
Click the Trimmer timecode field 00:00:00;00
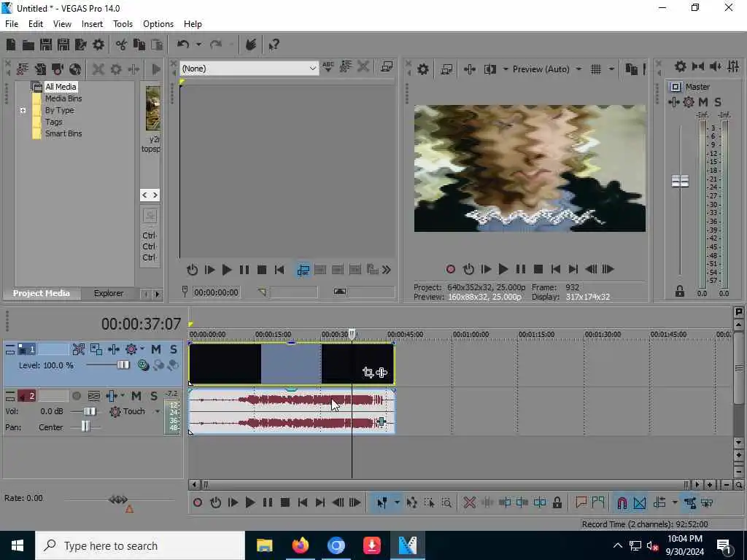point(216,292)
